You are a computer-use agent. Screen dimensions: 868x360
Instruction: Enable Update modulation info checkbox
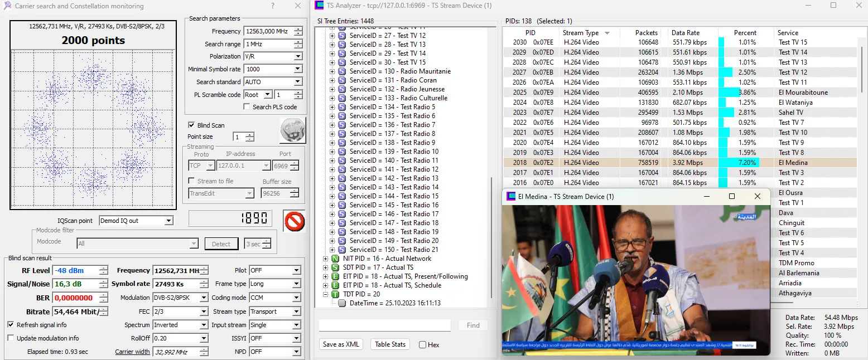[11, 338]
